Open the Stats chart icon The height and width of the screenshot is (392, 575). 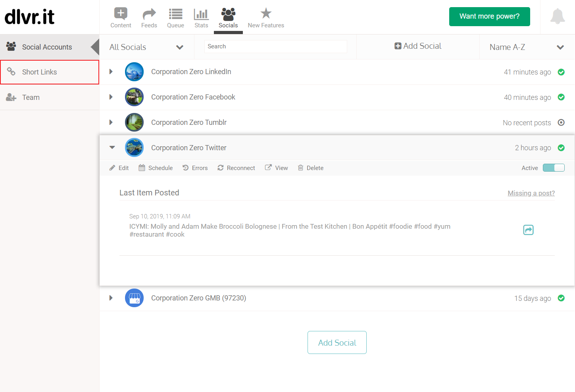pyautogui.click(x=201, y=14)
